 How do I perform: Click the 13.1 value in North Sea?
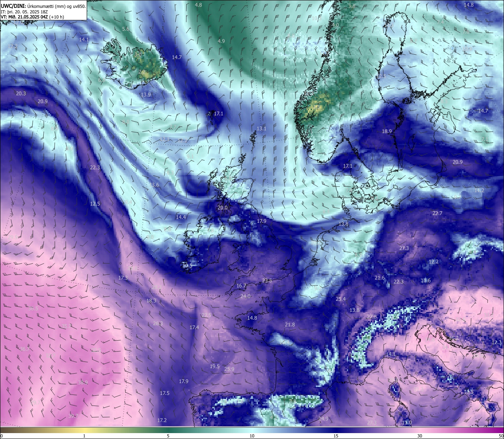(261, 128)
